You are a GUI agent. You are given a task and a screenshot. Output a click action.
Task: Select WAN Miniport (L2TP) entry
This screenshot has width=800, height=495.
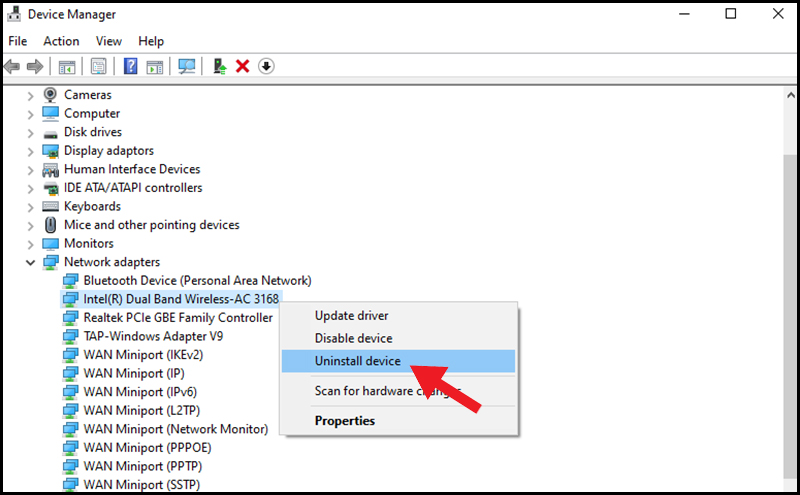click(x=142, y=410)
